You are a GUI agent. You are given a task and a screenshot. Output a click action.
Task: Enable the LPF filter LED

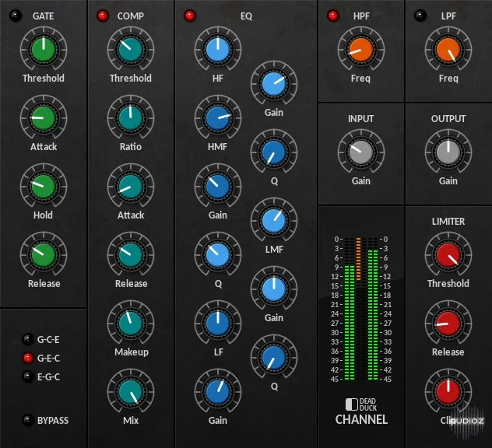point(420,16)
